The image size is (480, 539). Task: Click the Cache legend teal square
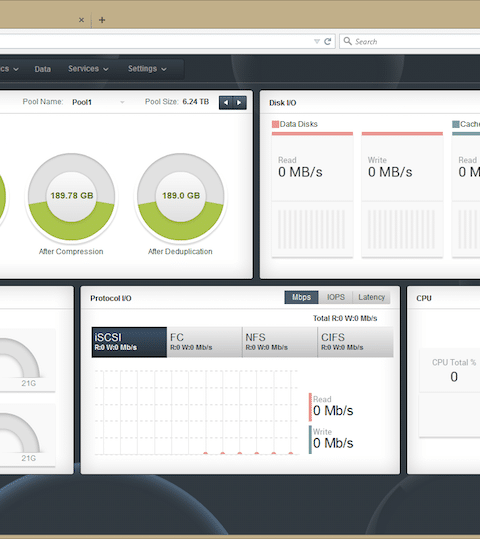(456, 124)
